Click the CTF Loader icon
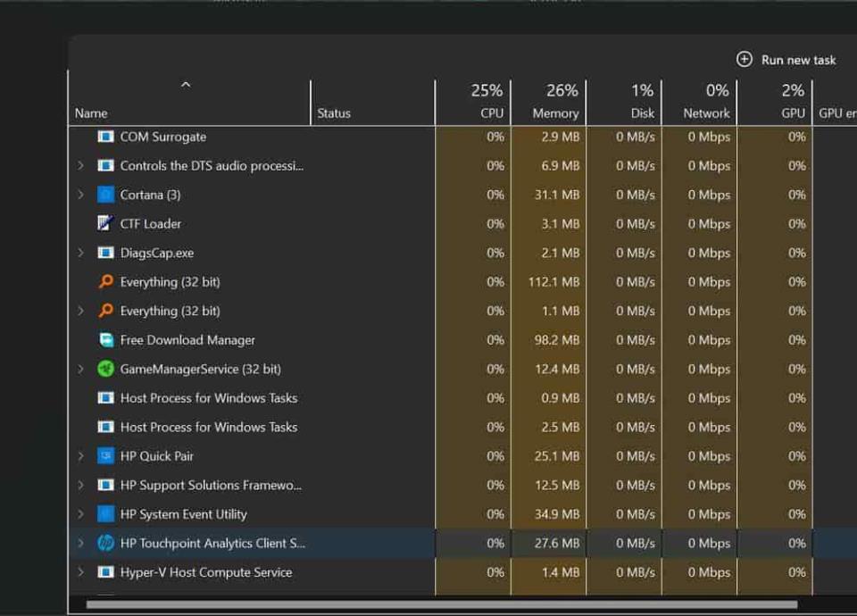The height and width of the screenshot is (616, 857). coord(105,223)
